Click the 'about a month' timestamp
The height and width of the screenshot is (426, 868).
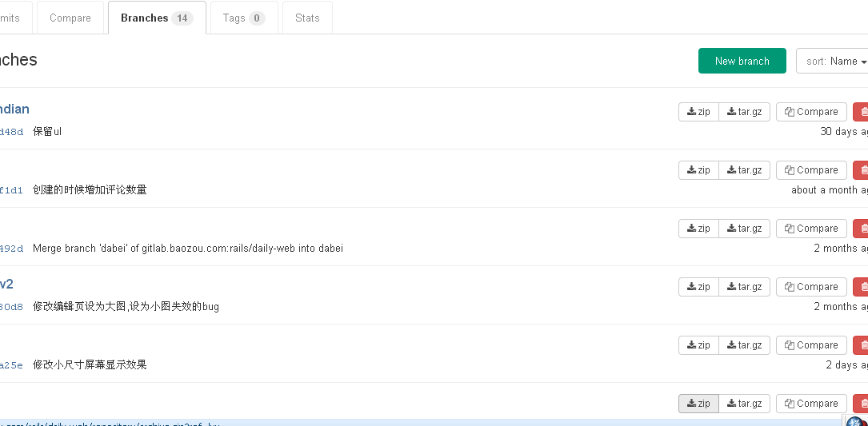click(x=830, y=189)
